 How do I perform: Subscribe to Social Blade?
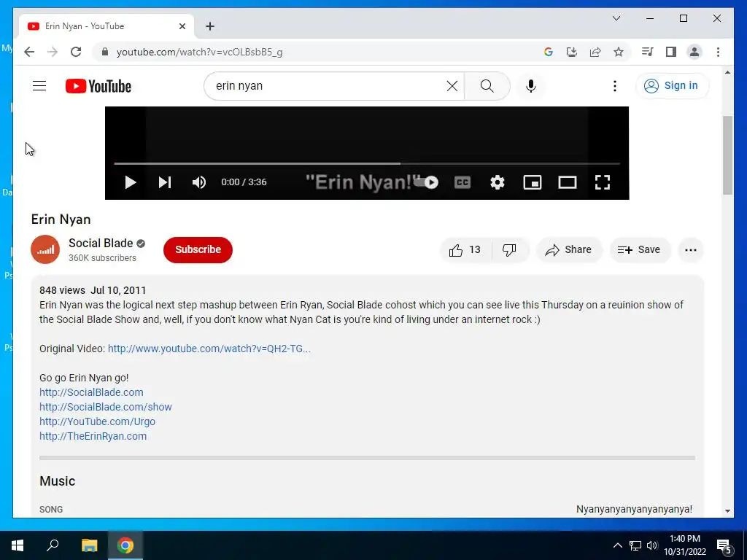198,249
